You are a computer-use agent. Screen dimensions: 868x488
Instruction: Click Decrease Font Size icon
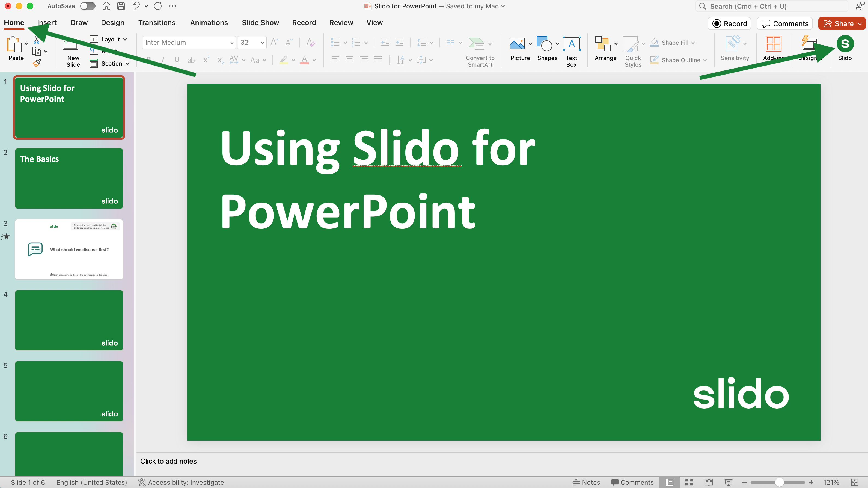pyautogui.click(x=289, y=43)
